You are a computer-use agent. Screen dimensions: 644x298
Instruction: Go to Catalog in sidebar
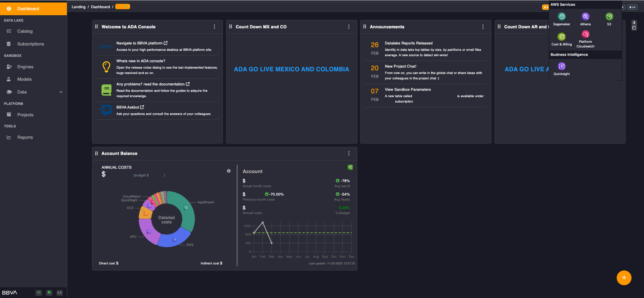click(25, 31)
